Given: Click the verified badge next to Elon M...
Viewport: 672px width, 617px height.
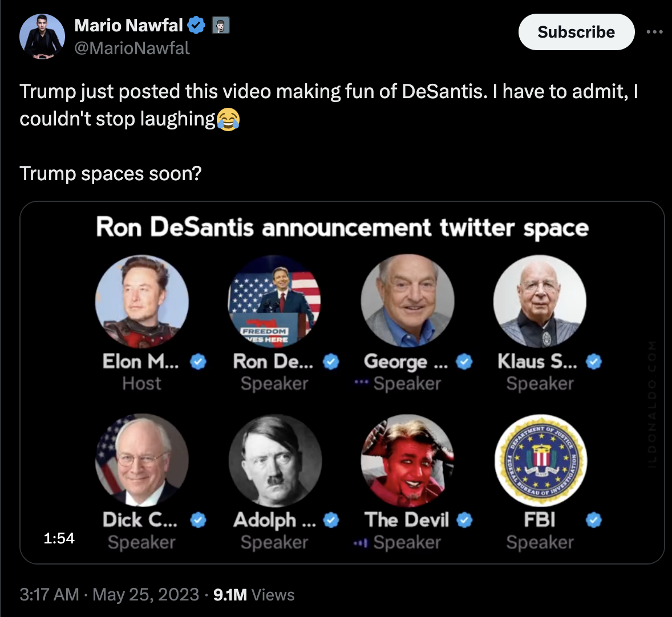Looking at the screenshot, I should [198, 362].
